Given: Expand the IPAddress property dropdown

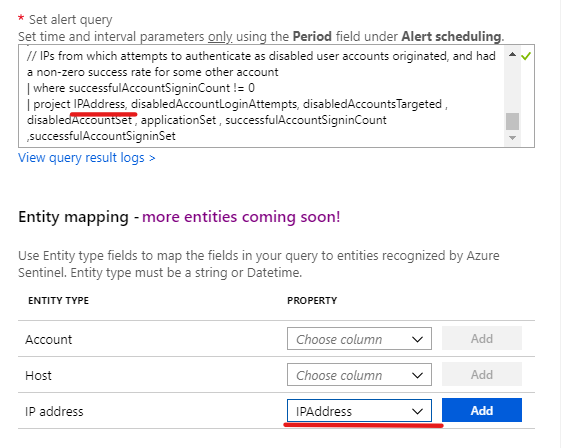Looking at the screenshot, I should (x=359, y=411).
